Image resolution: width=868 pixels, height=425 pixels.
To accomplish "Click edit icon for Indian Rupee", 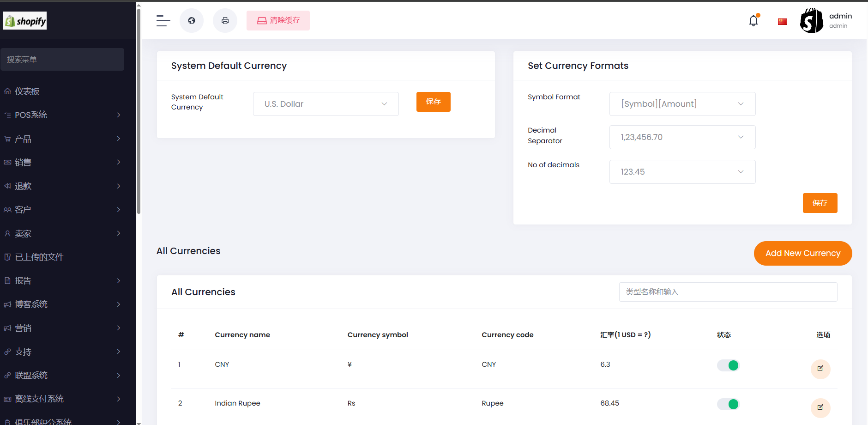I will click(x=820, y=407).
